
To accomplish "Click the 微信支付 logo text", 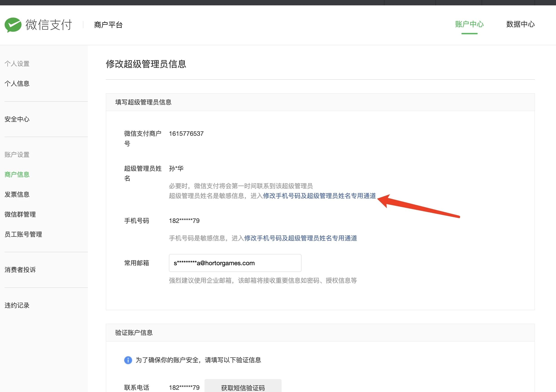I will coord(49,25).
